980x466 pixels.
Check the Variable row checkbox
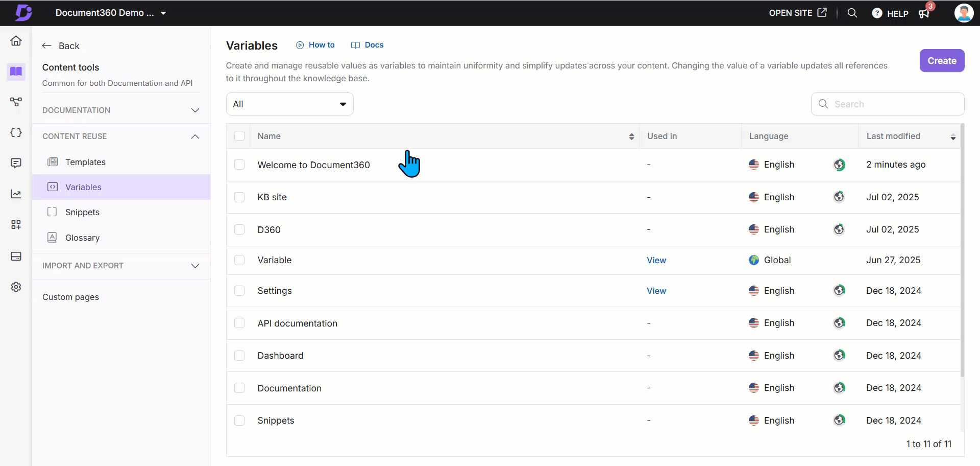click(239, 260)
